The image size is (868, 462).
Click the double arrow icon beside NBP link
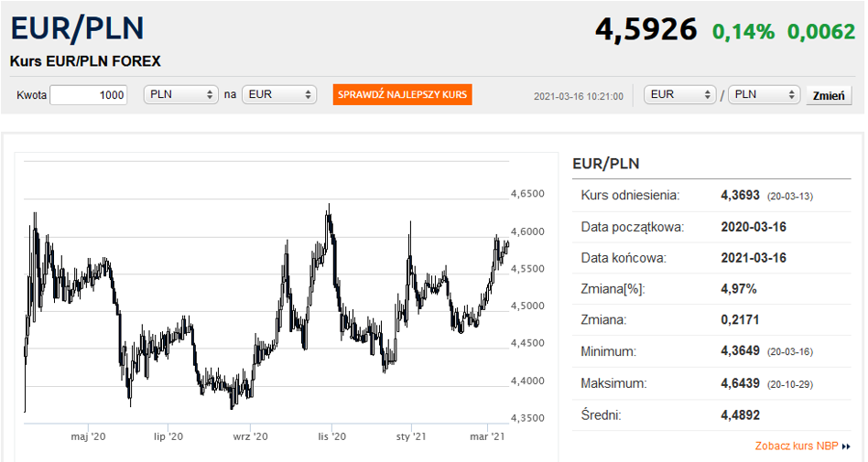(846, 446)
